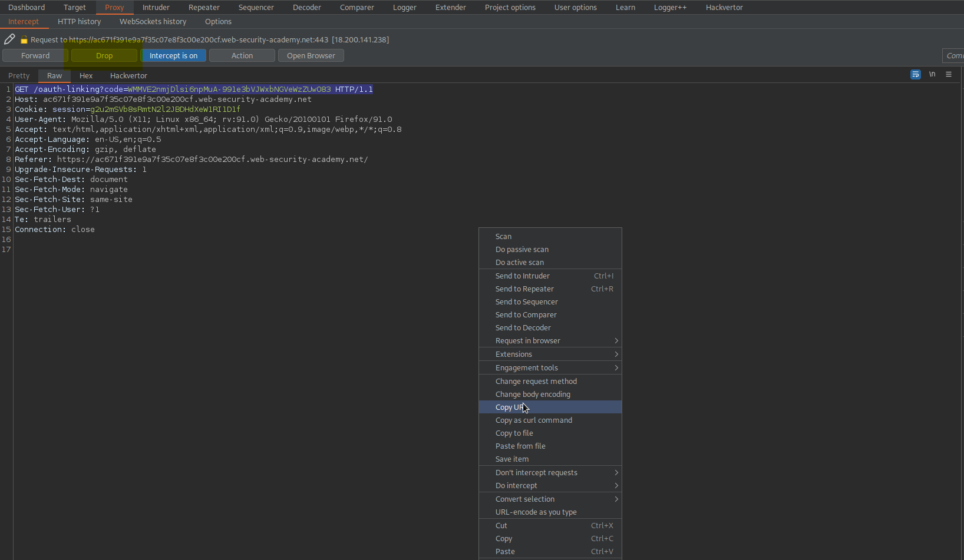
Task: Switch to the Repeater tab
Action: point(204,7)
